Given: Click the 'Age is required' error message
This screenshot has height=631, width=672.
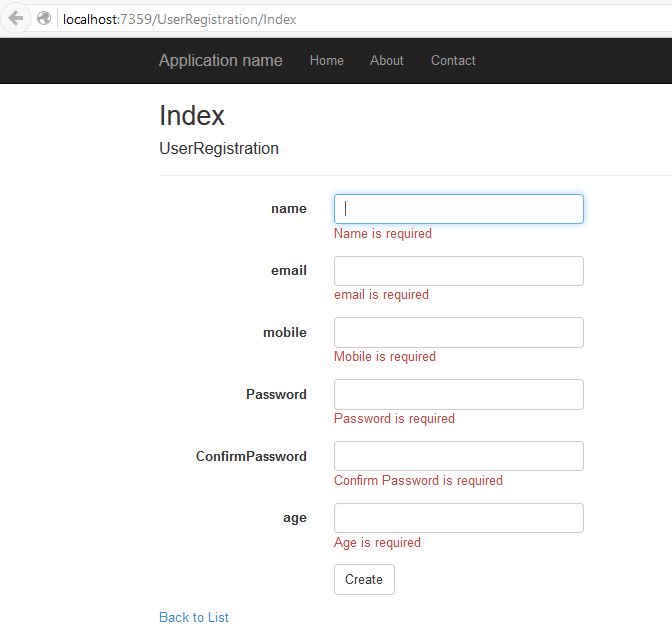Looking at the screenshot, I should click(378, 543).
